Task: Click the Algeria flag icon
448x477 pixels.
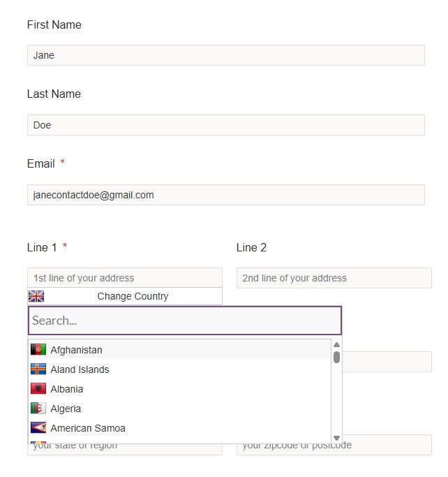Action: 38,409
